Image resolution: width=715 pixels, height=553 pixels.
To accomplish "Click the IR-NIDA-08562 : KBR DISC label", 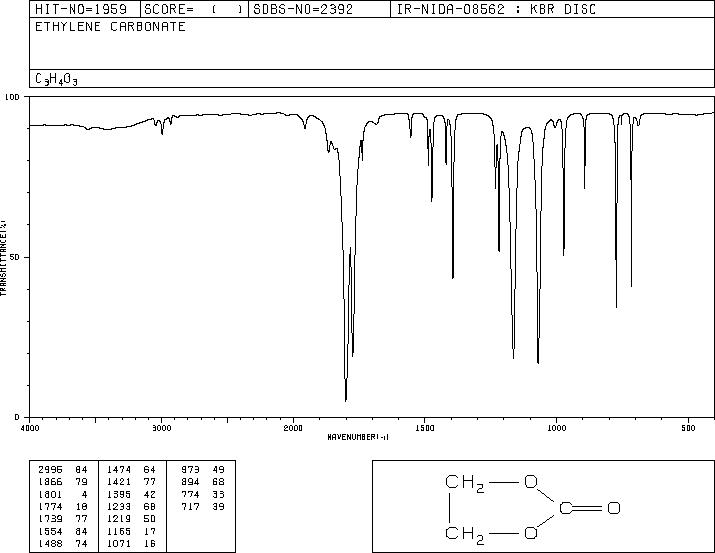I will tap(496, 9).
